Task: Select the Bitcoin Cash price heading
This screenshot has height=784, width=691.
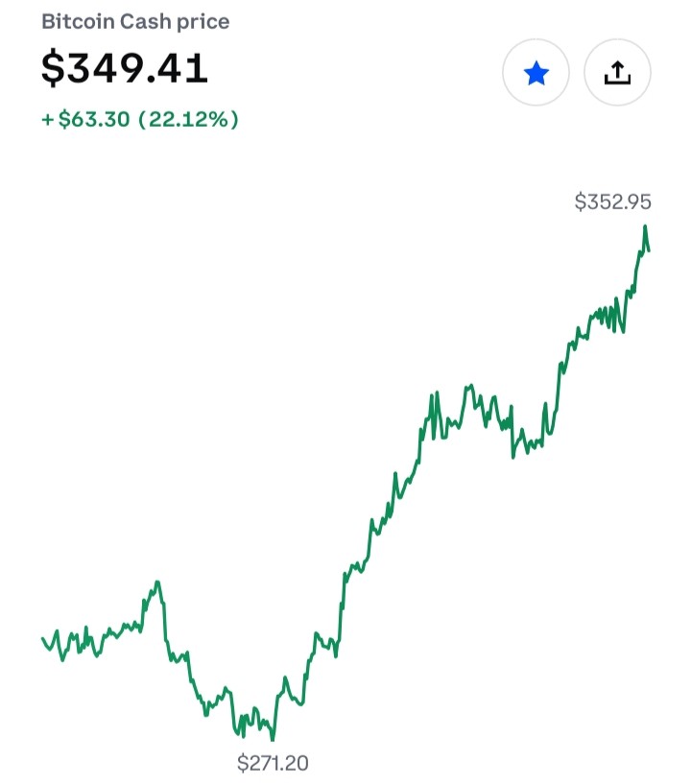Action: 135,21
